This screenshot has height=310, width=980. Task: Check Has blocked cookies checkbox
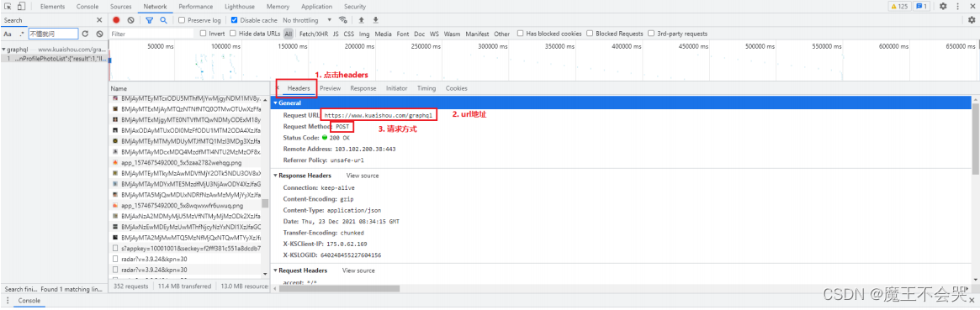(x=521, y=34)
